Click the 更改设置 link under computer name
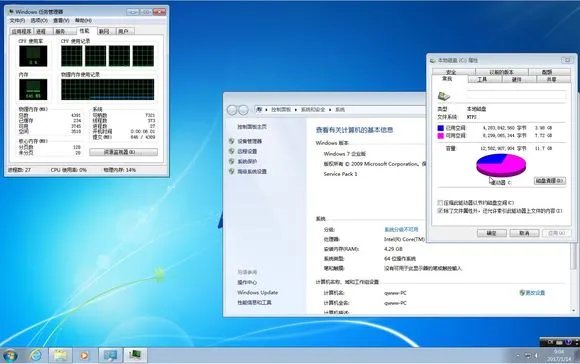This screenshot has height=364, width=580. click(x=535, y=293)
